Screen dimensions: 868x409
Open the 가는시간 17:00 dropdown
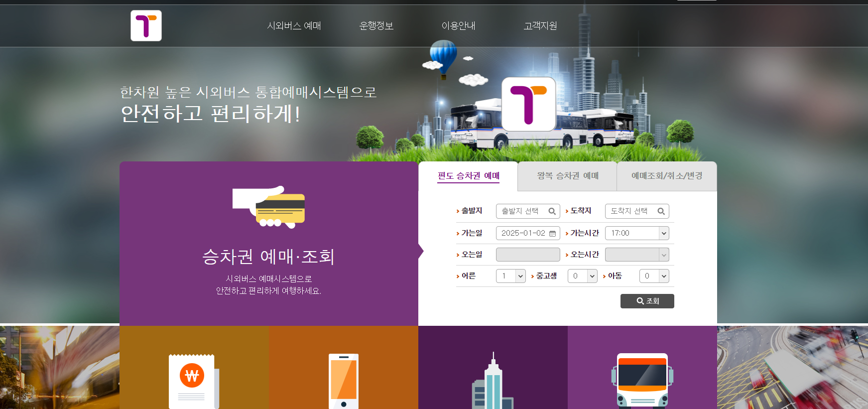click(637, 233)
